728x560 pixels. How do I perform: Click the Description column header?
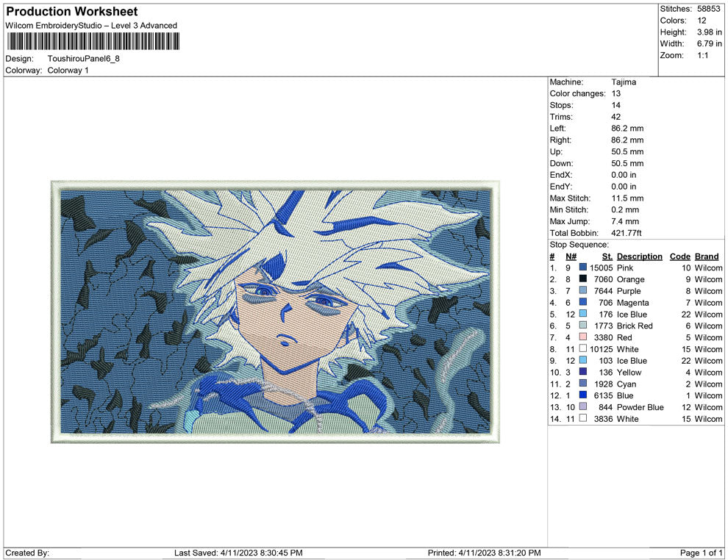coord(639,256)
